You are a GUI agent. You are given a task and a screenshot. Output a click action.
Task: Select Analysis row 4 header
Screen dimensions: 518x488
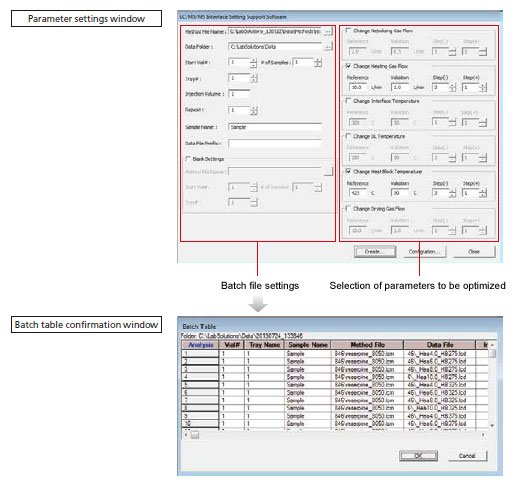(x=200, y=377)
